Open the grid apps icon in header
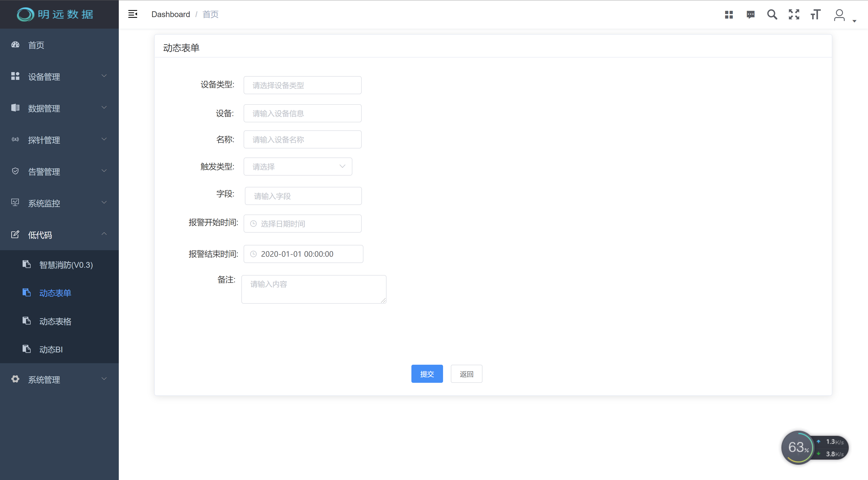Image resolution: width=868 pixels, height=480 pixels. (729, 15)
